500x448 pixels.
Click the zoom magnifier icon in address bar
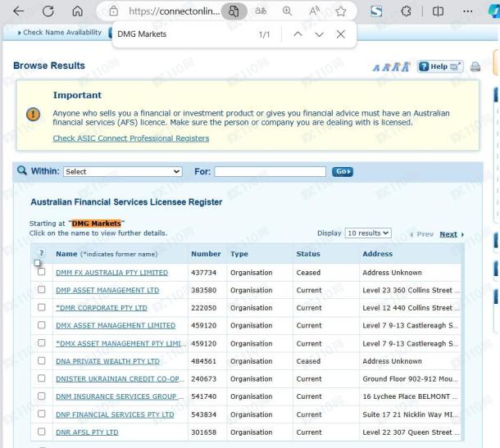coord(288,11)
